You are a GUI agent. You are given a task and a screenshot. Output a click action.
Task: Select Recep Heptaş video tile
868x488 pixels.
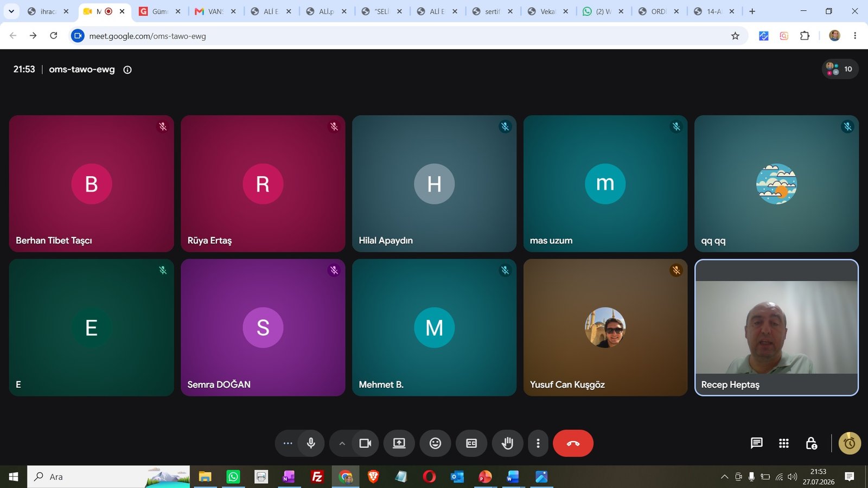pyautogui.click(x=776, y=328)
